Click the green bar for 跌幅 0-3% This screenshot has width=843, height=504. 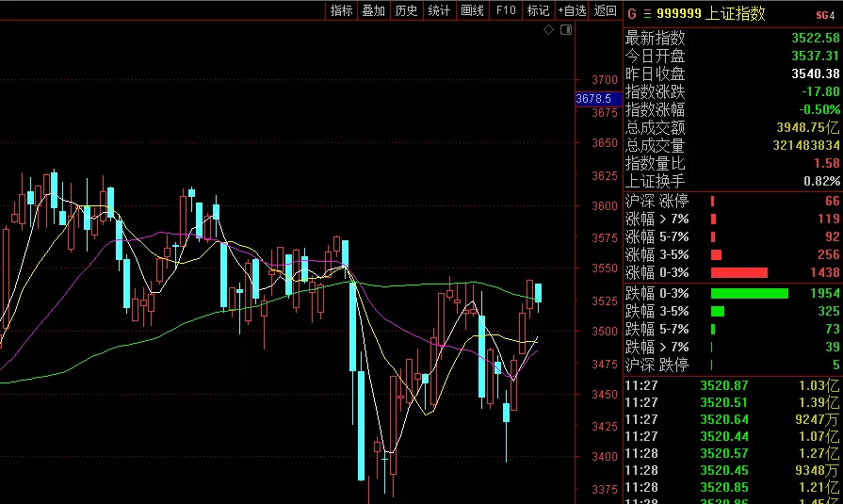tap(749, 293)
